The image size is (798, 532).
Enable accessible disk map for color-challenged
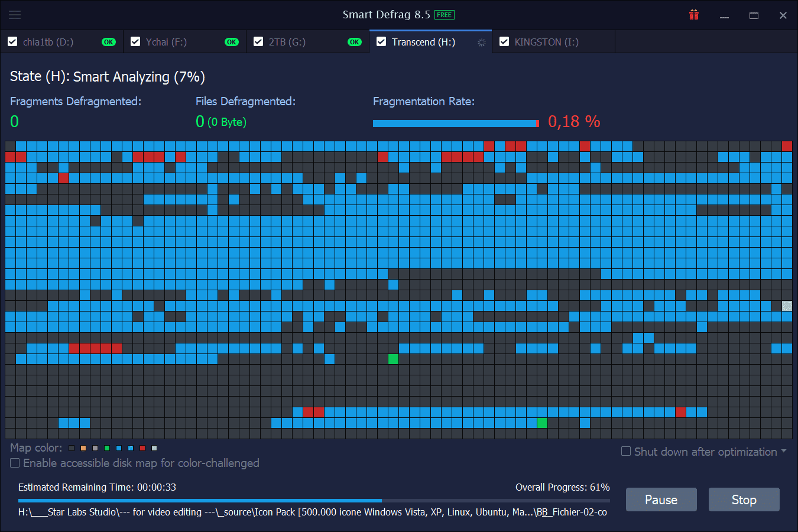[x=15, y=463]
